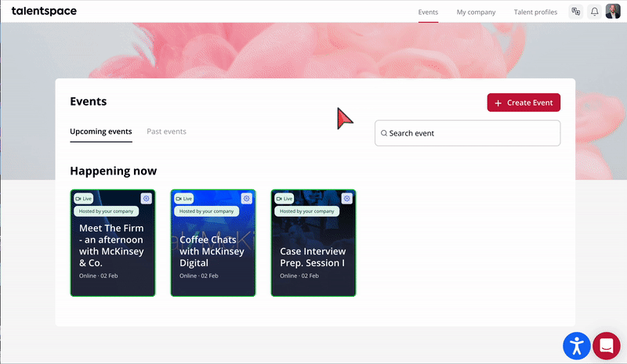This screenshot has width=627, height=364.
Task: Switch to Past events tab
Action: (166, 132)
